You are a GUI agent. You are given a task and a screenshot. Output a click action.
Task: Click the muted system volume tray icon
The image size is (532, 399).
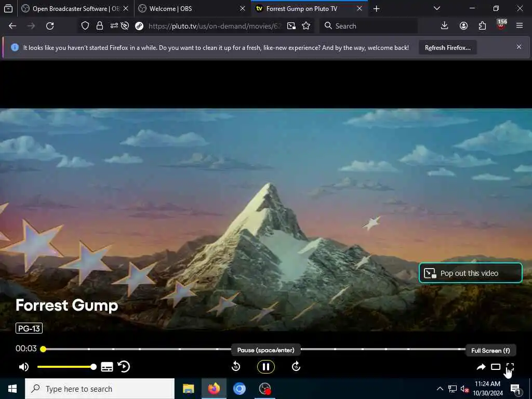point(464,389)
